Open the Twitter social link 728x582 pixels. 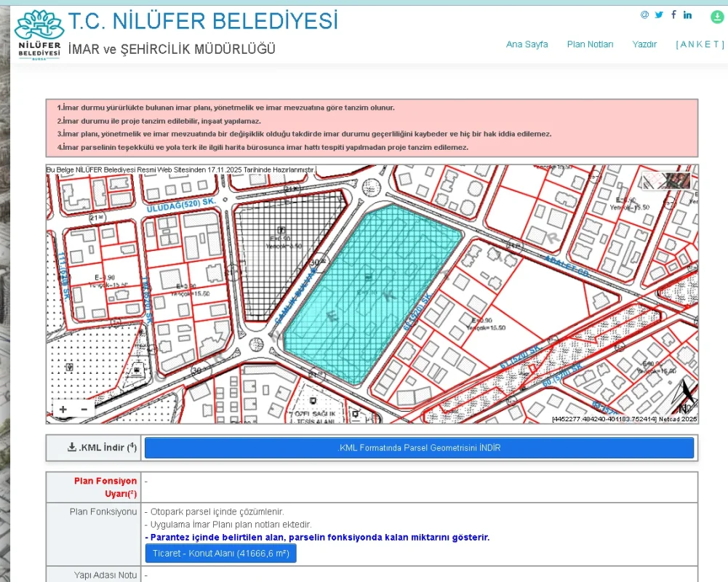coord(659,15)
